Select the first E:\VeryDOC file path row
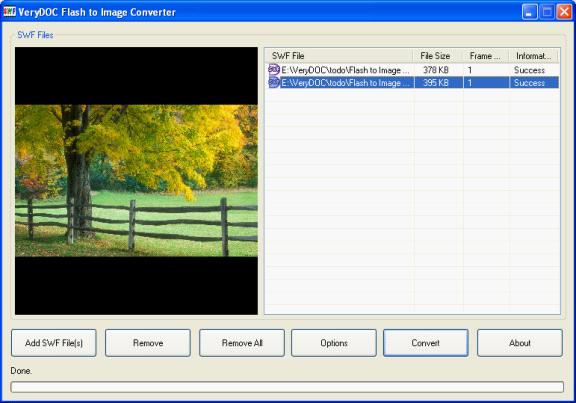The width and height of the screenshot is (576, 403). click(345, 70)
